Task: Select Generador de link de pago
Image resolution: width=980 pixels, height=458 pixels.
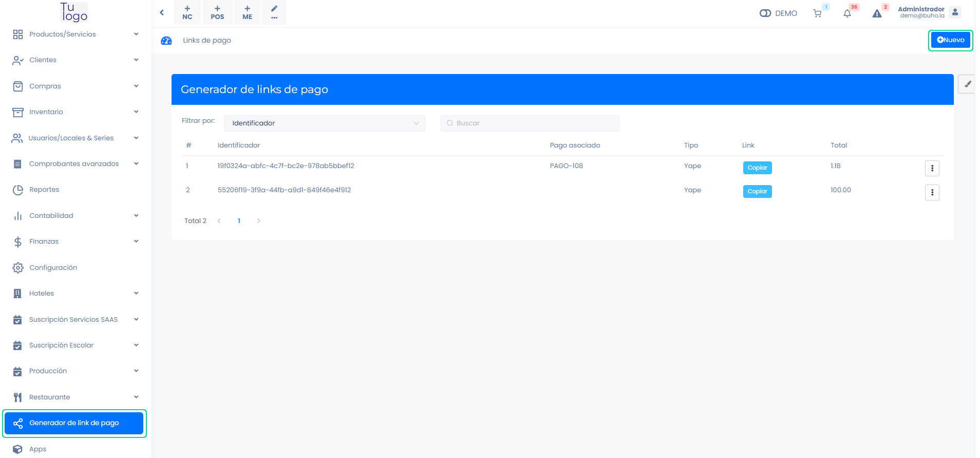Action: [x=74, y=423]
